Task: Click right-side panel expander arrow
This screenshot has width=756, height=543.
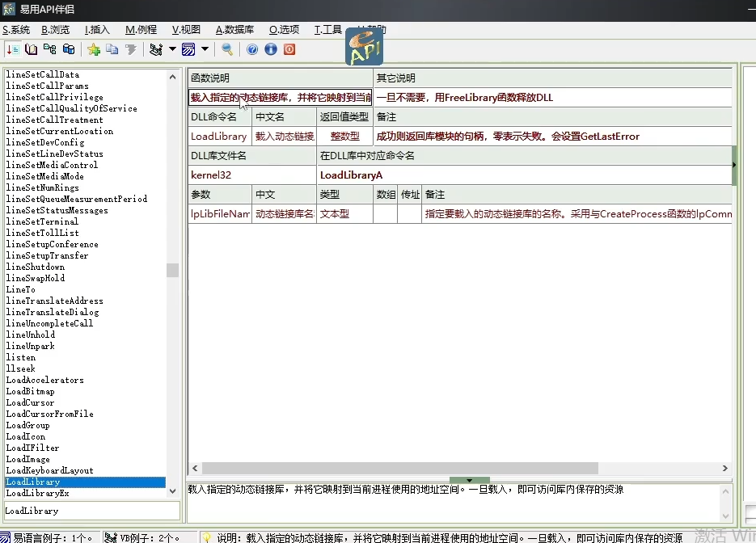Action: point(734,165)
